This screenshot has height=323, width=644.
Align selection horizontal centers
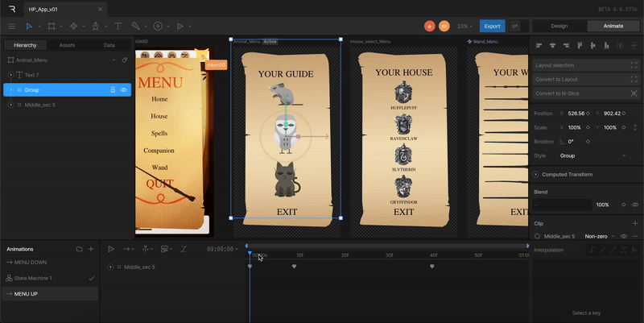pos(552,45)
